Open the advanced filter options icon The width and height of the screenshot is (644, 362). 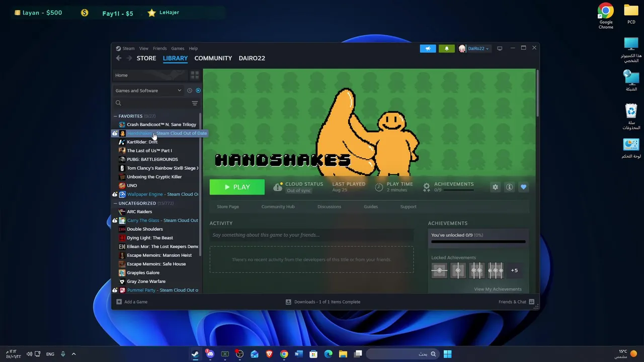coord(195,103)
